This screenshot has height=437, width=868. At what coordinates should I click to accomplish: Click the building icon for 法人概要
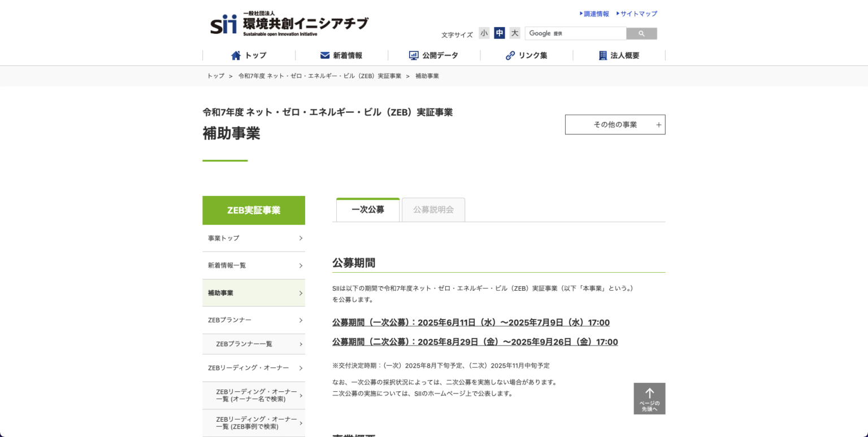[602, 55]
